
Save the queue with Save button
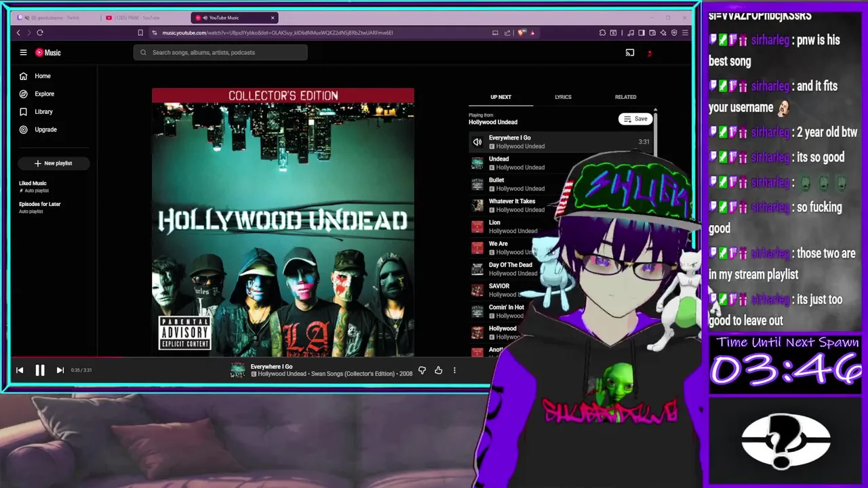pos(635,119)
